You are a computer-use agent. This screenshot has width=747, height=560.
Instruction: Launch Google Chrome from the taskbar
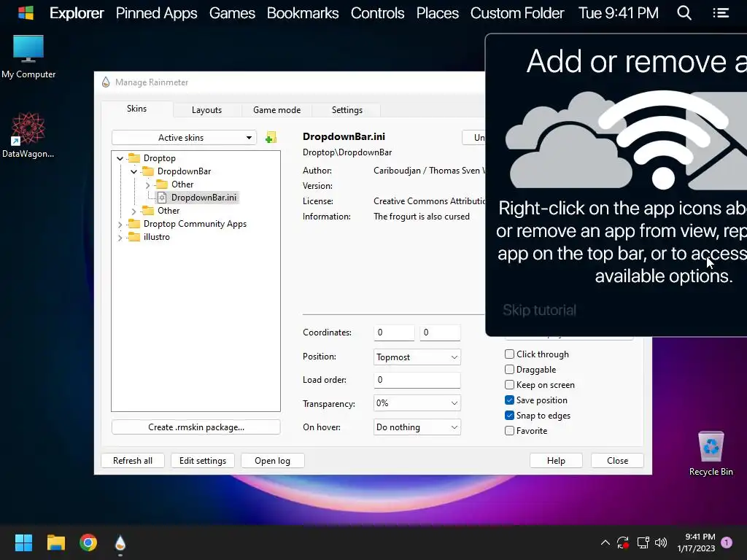pyautogui.click(x=88, y=542)
